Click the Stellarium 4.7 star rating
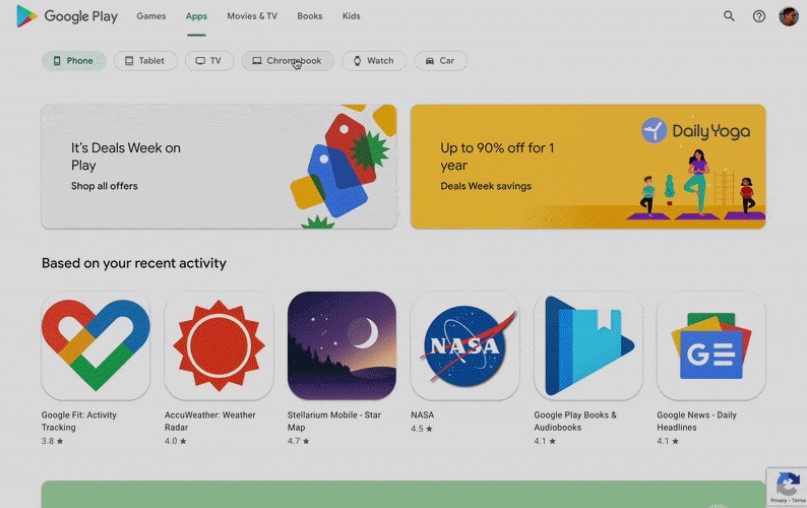 (299, 441)
